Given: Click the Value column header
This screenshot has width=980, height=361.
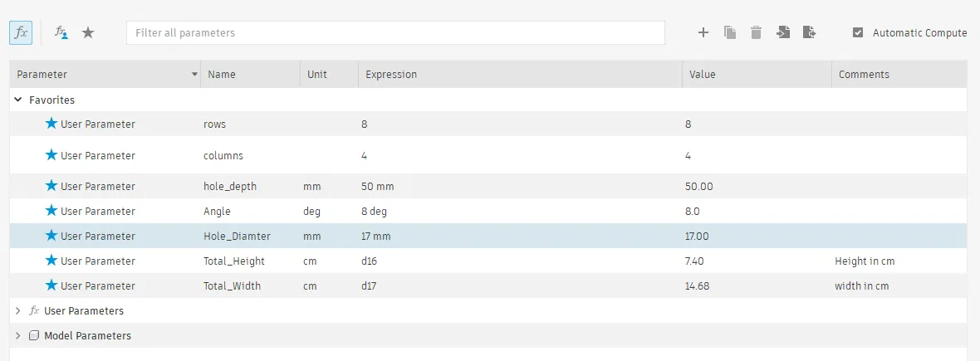Looking at the screenshot, I should (x=703, y=74).
